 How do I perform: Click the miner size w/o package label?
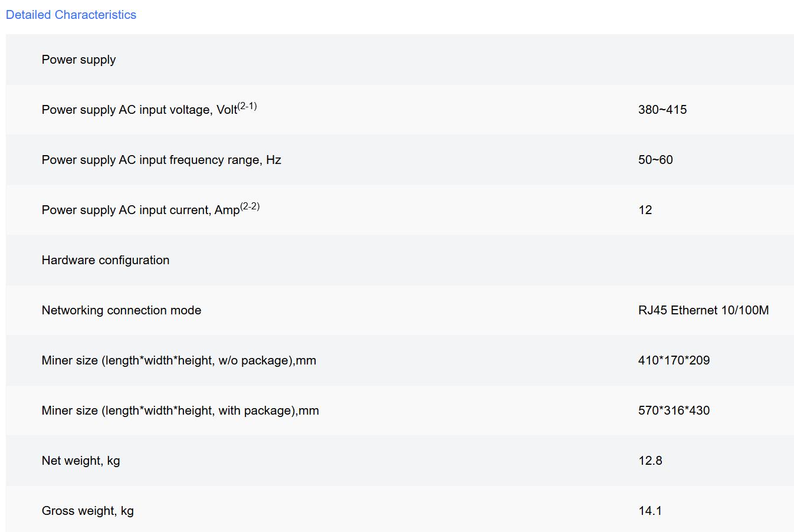click(179, 360)
